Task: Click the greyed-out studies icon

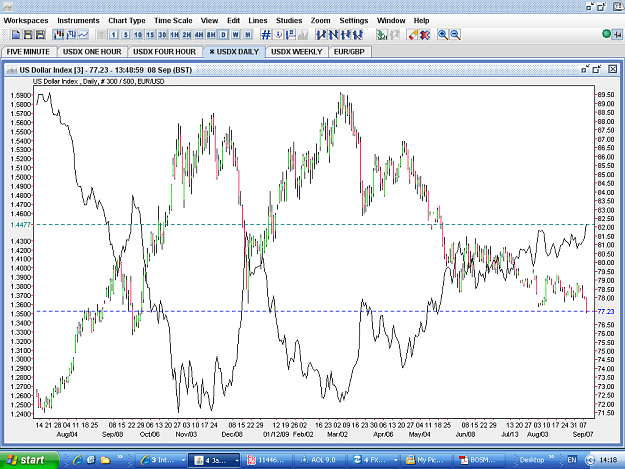Action: point(394,35)
